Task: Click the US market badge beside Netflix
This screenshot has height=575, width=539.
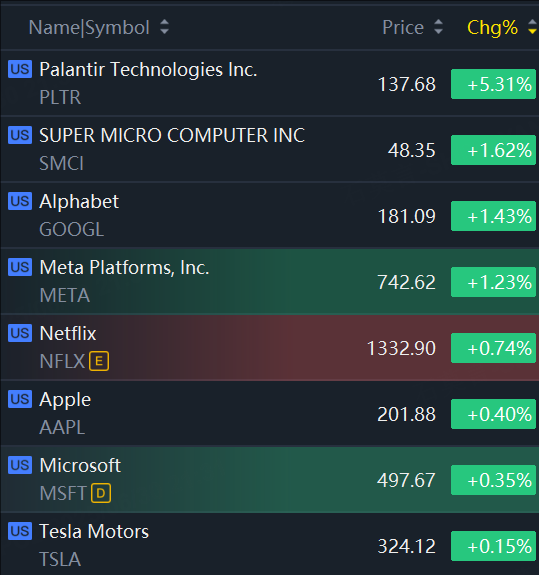Action: (x=20, y=333)
